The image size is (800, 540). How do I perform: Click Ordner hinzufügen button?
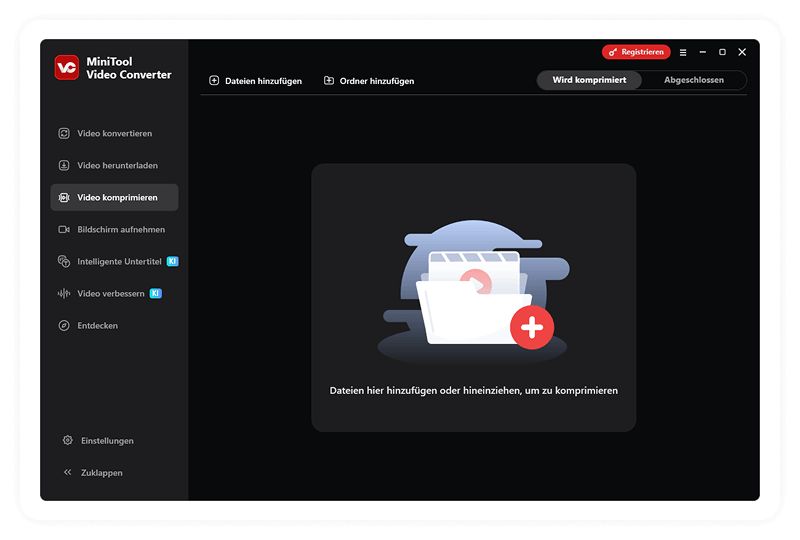pyautogui.click(x=369, y=81)
